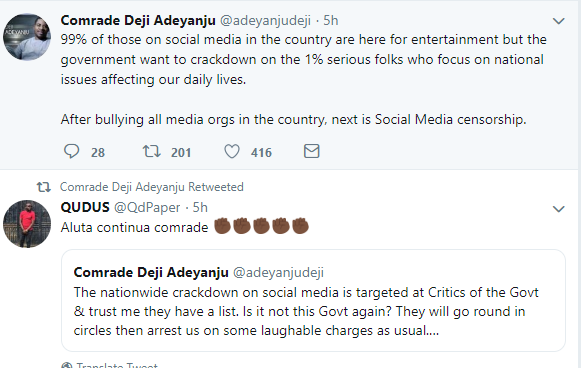Like the tweet with 416 likes
The width and height of the screenshot is (581, 368).
tap(232, 152)
